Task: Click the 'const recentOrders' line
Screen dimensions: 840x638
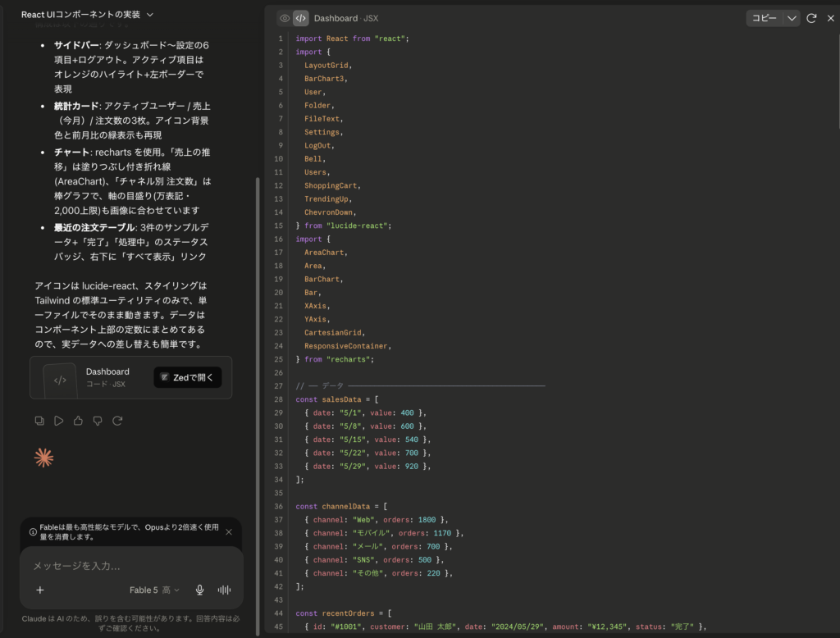Action: click(x=344, y=613)
